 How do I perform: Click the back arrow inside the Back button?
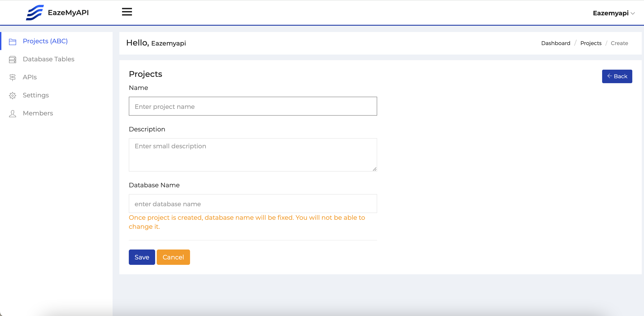click(610, 76)
